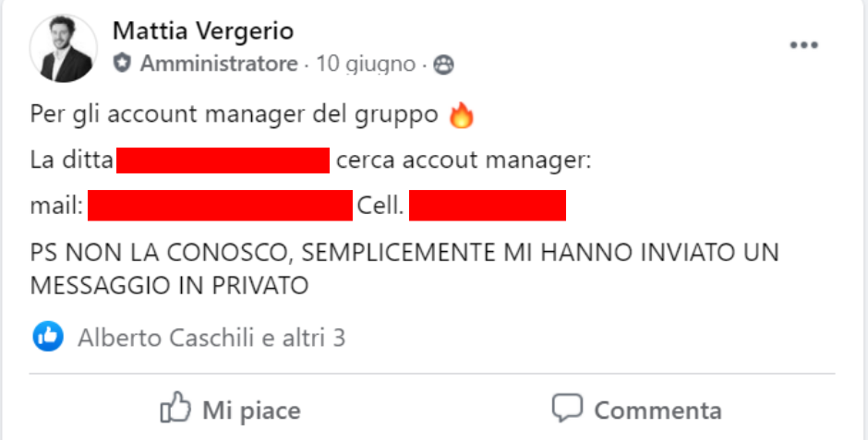Click the blue like reaction icon
The width and height of the screenshot is (868, 440).
click(x=48, y=336)
